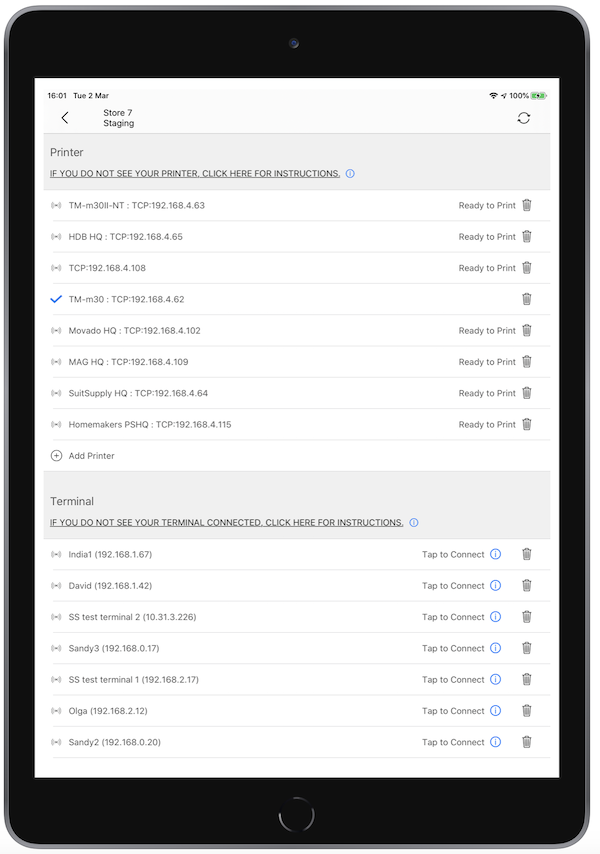Tap the Store 7 Staging title

119,118
